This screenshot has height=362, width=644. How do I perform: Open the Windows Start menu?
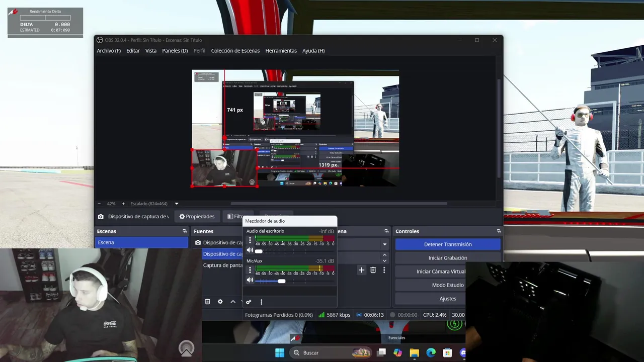point(280,352)
